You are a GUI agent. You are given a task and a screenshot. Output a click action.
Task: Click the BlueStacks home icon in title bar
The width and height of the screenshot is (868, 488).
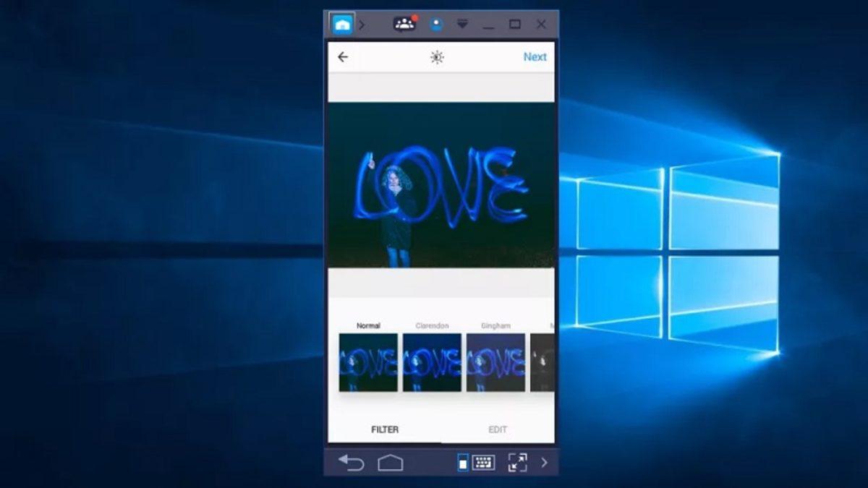(342, 25)
